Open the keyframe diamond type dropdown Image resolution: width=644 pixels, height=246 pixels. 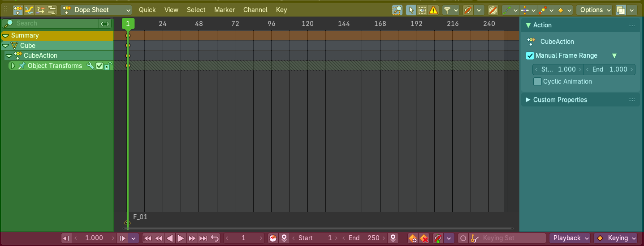click(564, 10)
